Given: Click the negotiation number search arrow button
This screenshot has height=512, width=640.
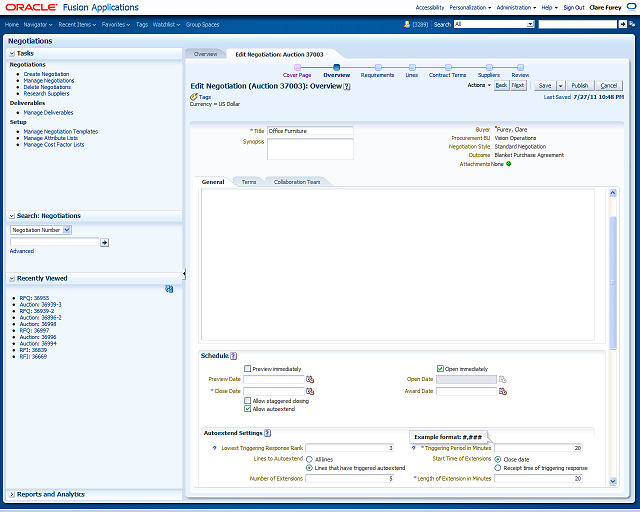Looking at the screenshot, I should click(x=104, y=243).
